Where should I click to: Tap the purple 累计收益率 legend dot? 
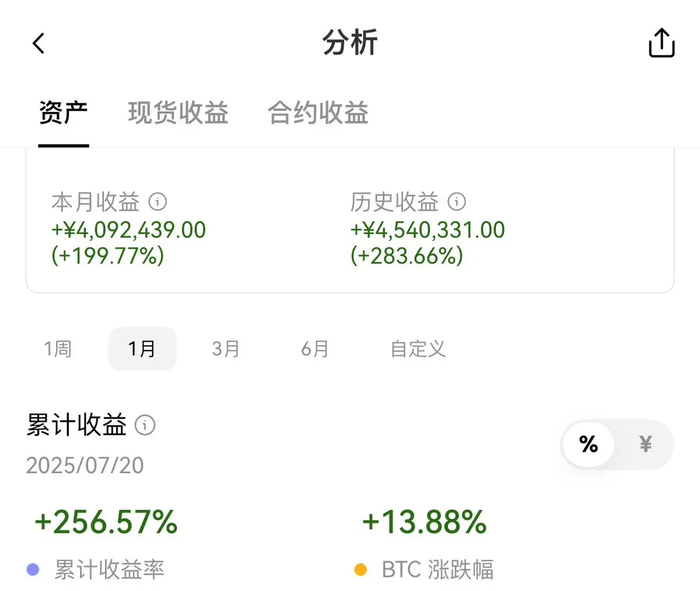(x=33, y=569)
